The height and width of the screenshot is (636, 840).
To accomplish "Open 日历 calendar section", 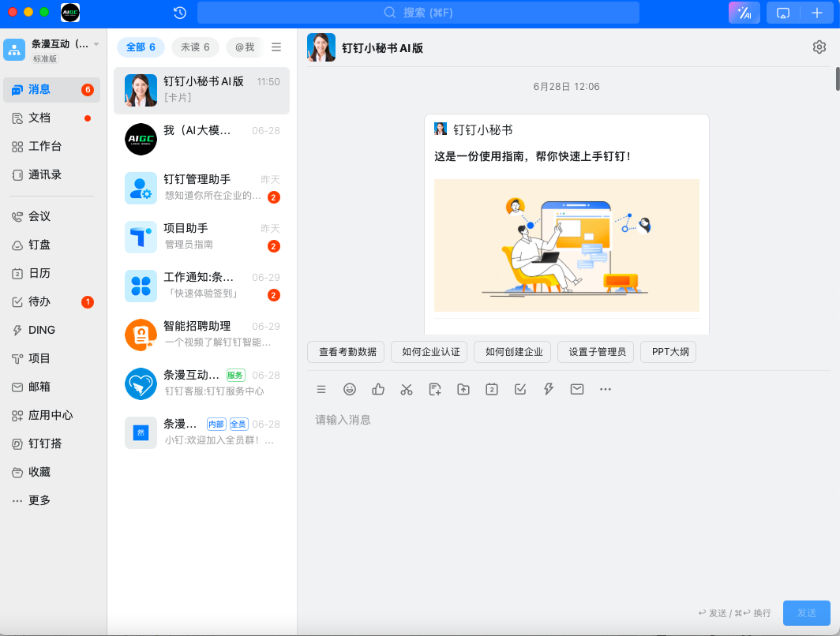I will pos(51,273).
